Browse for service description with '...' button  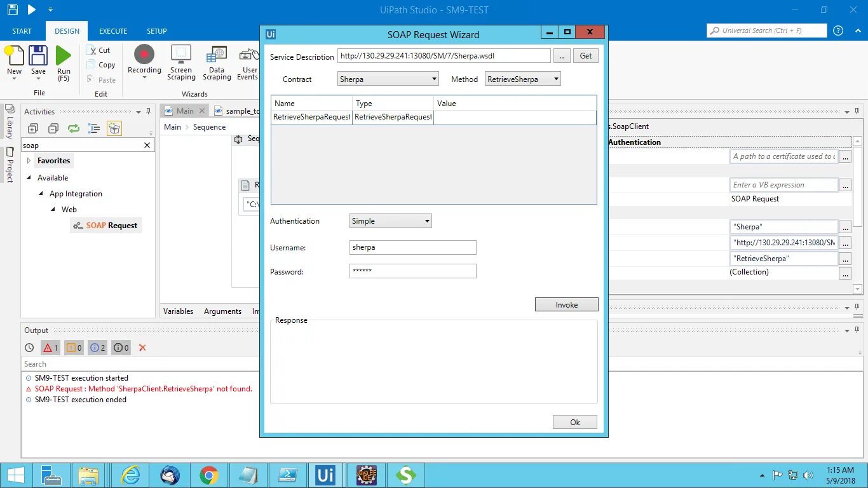[562, 56]
